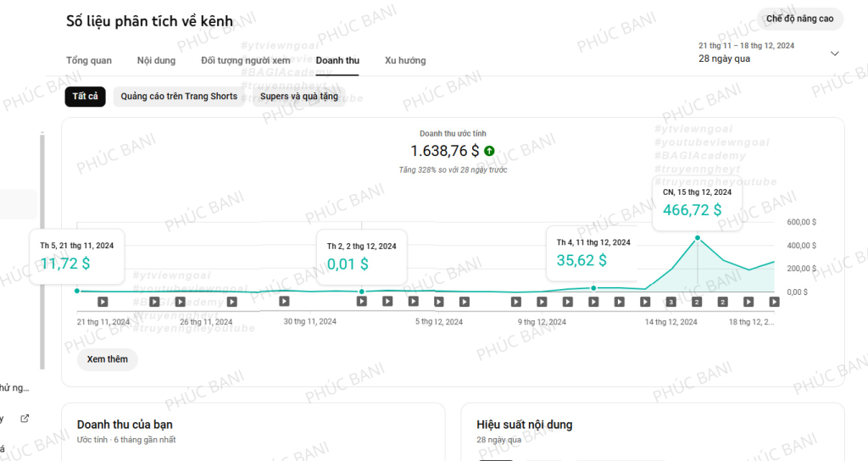Switch to the "Tổng quan" tab
Viewport: 868px width, 461px height.
pyautogui.click(x=89, y=61)
